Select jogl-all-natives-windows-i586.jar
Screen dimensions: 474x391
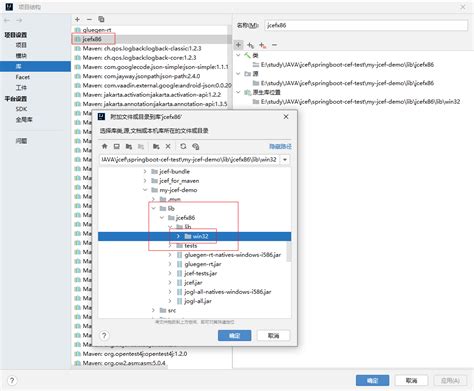click(228, 292)
